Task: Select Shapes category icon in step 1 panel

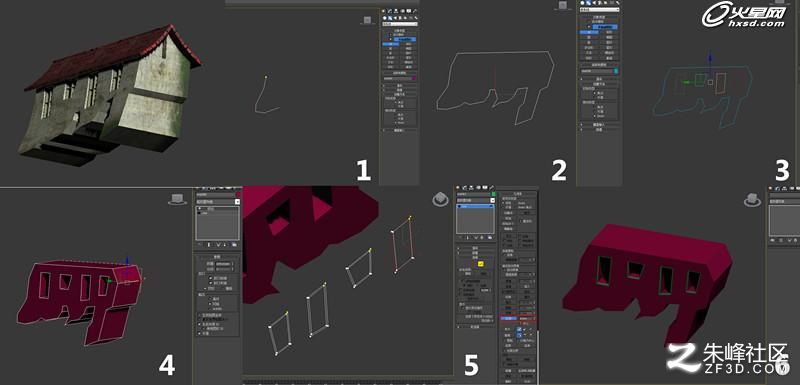Action: coord(389,18)
